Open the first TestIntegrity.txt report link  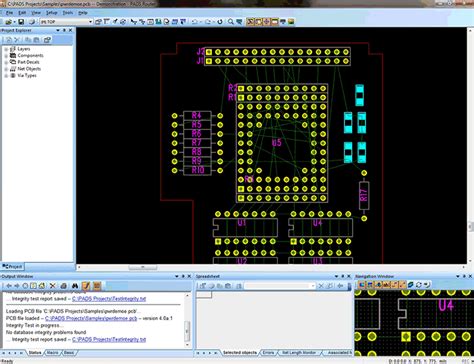(x=109, y=299)
